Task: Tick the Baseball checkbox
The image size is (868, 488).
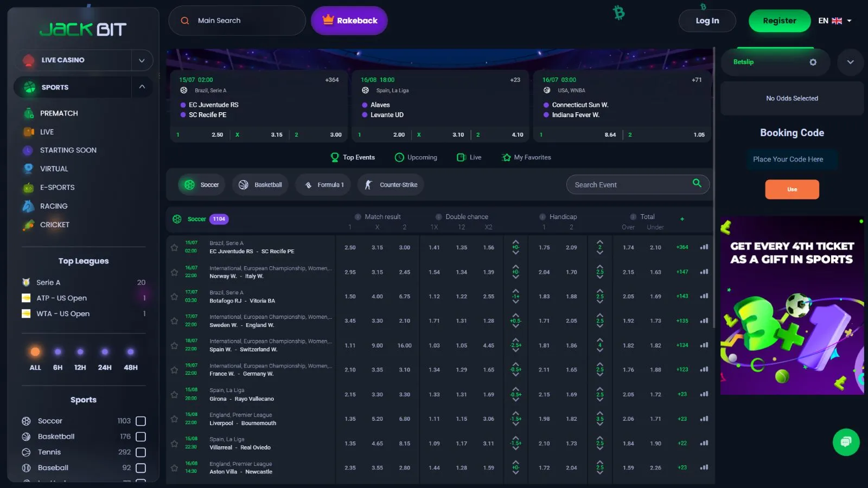Action: (x=141, y=468)
